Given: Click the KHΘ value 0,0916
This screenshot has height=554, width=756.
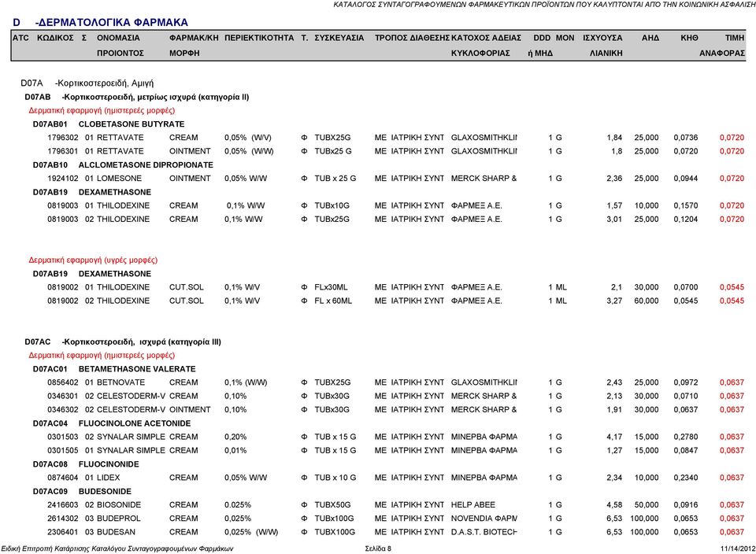Looking at the screenshot, I should pos(686,505).
